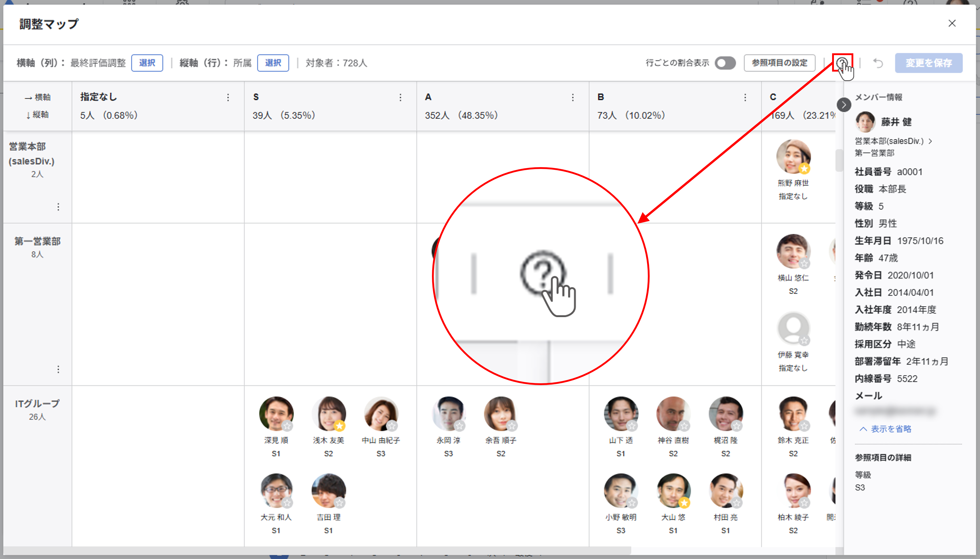Open the 営業本部 row options menu
Screen dimensions: 980x559
58,207
